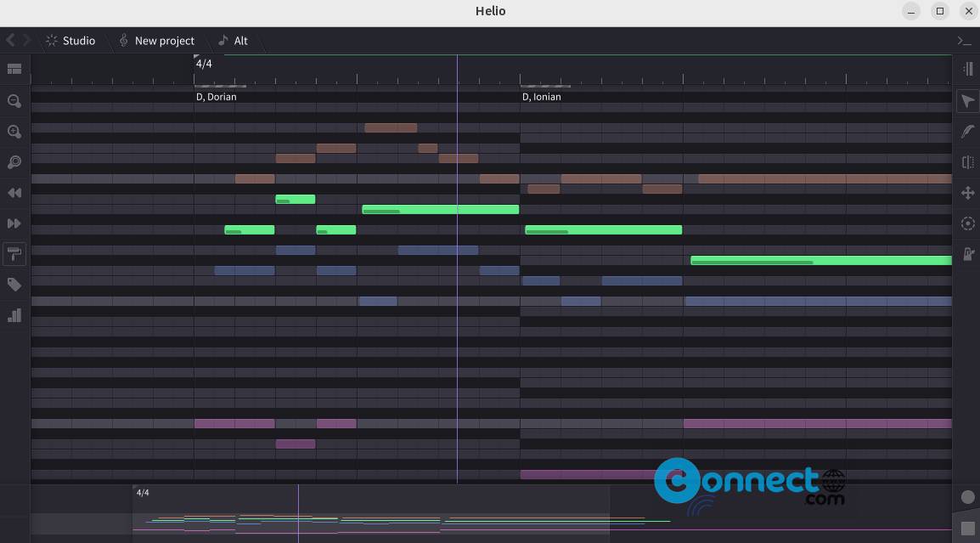Image resolution: width=980 pixels, height=543 pixels.
Task: Select the D, Dorian key signature marker
Action: [x=216, y=96]
